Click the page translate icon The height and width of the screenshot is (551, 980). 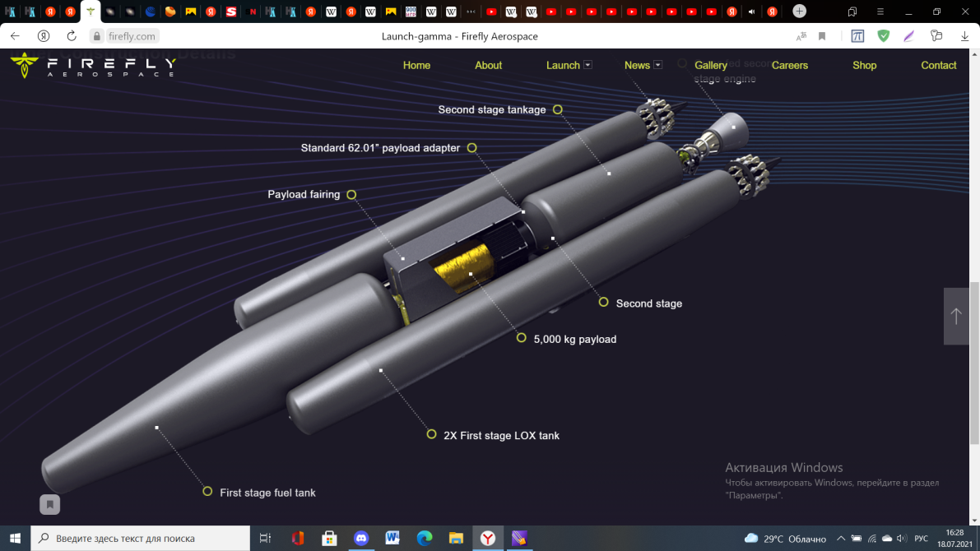[x=801, y=36]
